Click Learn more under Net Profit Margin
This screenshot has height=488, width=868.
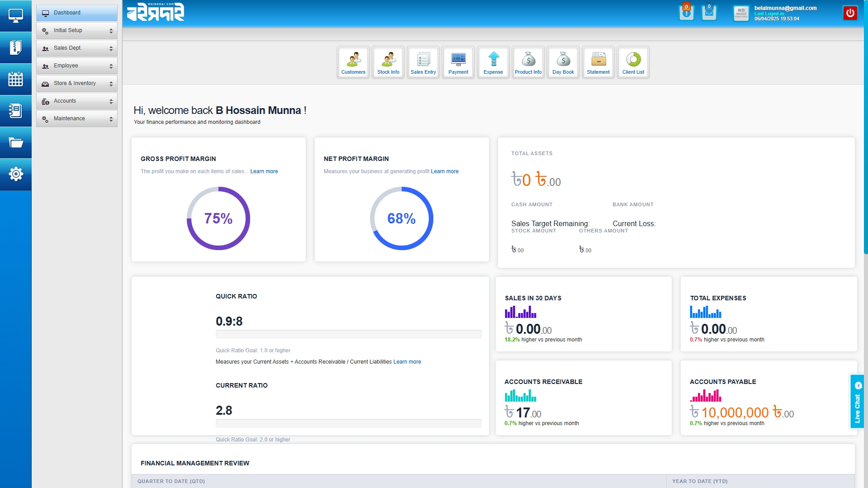coord(445,171)
